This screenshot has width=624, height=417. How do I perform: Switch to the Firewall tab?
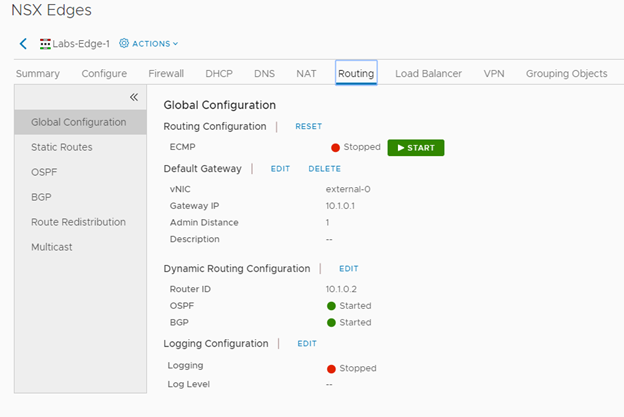[166, 74]
